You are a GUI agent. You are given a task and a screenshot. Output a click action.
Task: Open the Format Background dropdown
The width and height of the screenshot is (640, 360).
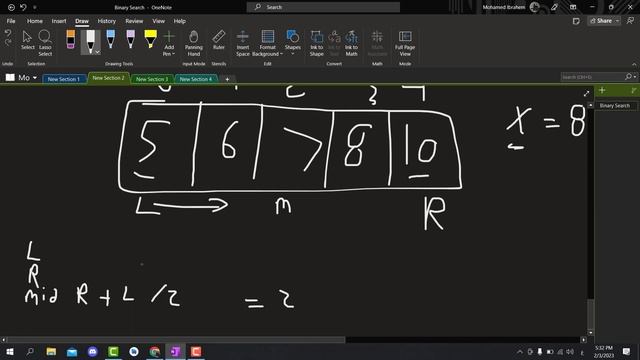(267, 43)
